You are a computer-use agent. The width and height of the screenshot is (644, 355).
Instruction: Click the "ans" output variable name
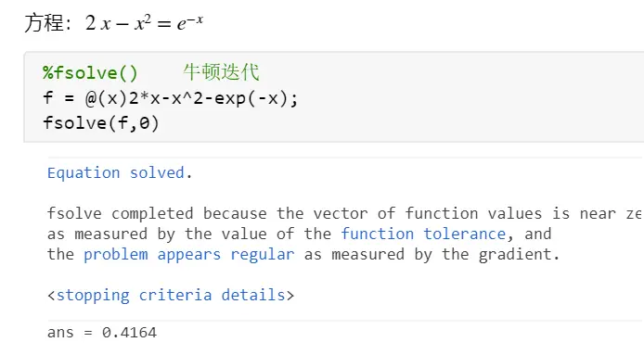[x=60, y=333]
